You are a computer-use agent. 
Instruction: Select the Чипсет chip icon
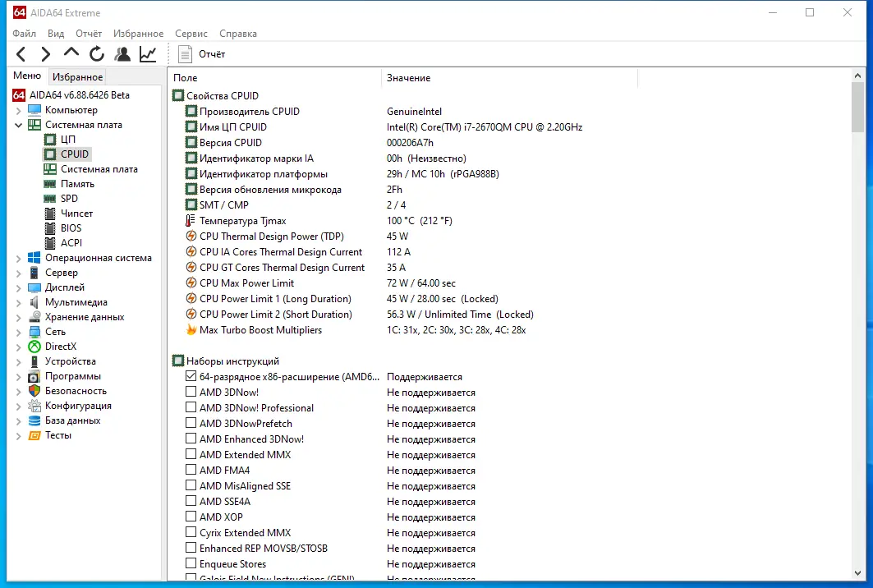[50, 214]
